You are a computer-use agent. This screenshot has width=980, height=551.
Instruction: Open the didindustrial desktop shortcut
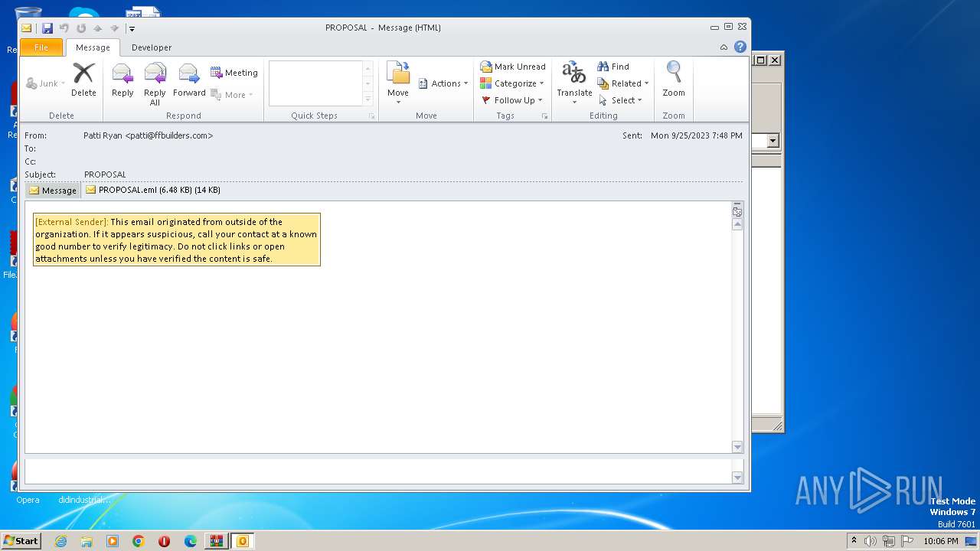[x=84, y=500]
